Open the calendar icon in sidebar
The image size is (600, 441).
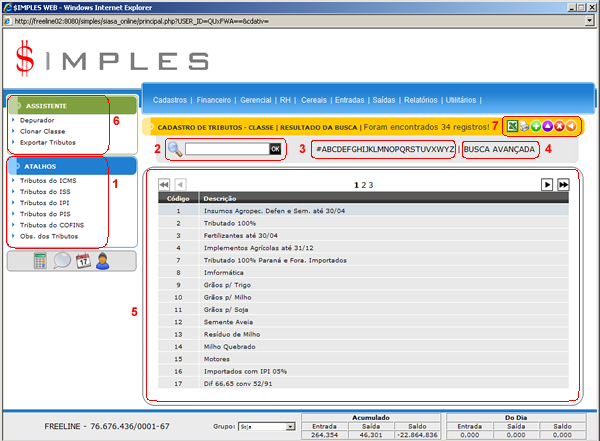pos(83,260)
